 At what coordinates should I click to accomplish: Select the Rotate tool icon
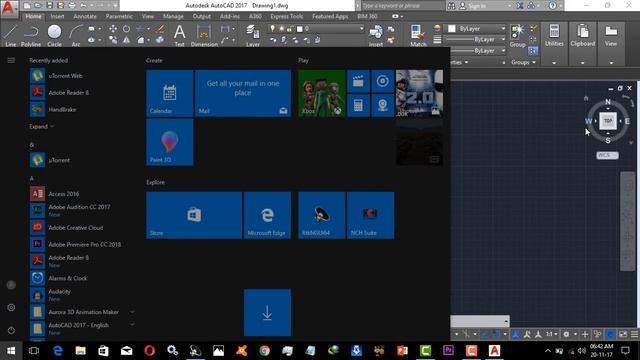click(x=127, y=29)
